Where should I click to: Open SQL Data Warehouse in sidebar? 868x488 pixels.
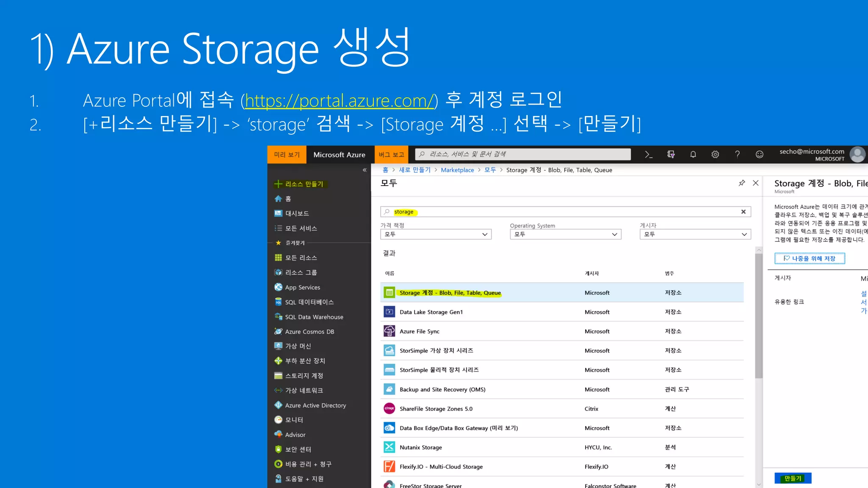click(x=309, y=317)
